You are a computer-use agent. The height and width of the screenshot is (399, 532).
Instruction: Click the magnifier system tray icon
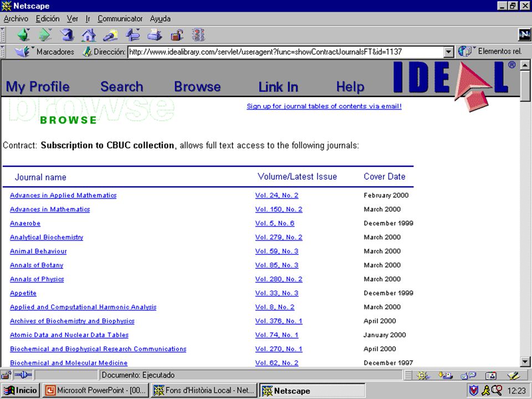pos(497,390)
